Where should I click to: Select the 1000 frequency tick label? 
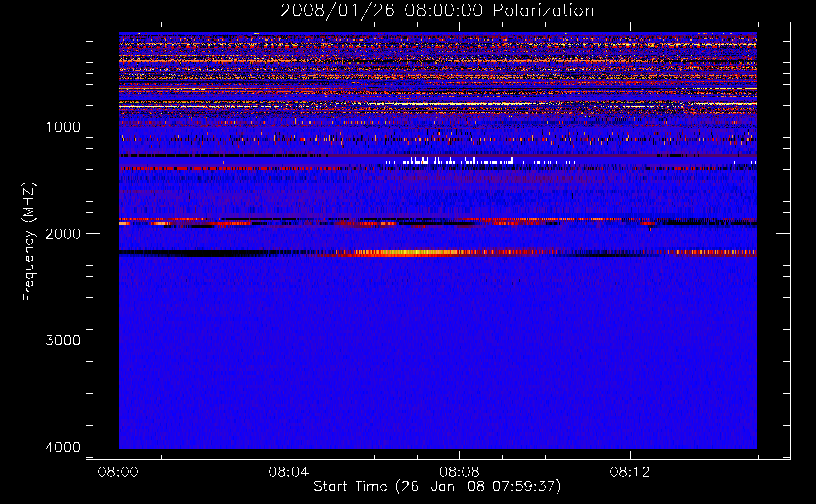(x=64, y=127)
